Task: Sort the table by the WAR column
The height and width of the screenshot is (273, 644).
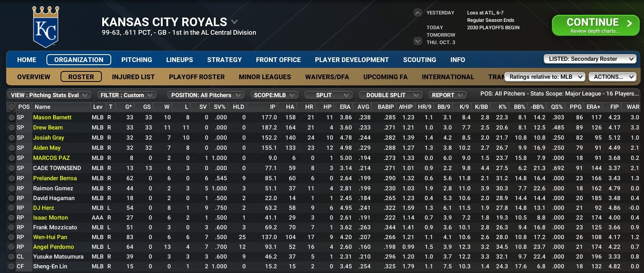Action: click(633, 107)
